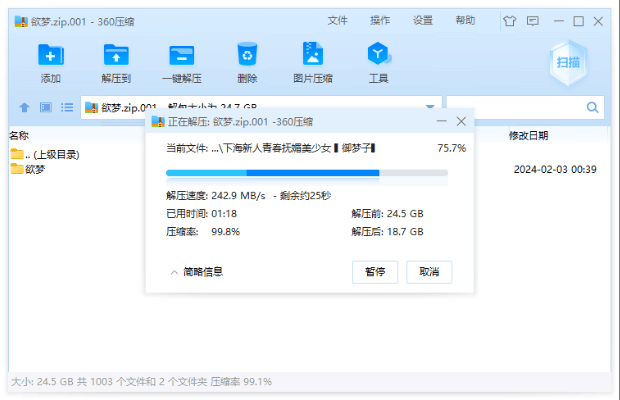Sort by the 名称 column header
620x400 pixels.
tap(19, 136)
